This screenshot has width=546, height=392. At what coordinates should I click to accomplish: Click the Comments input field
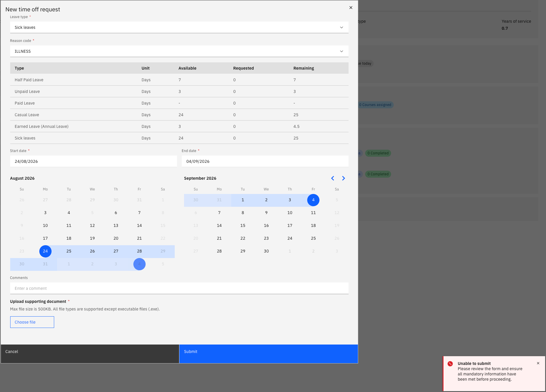click(179, 288)
